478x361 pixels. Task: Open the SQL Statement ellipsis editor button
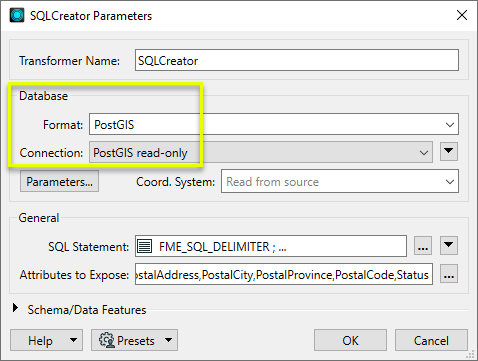tap(423, 246)
